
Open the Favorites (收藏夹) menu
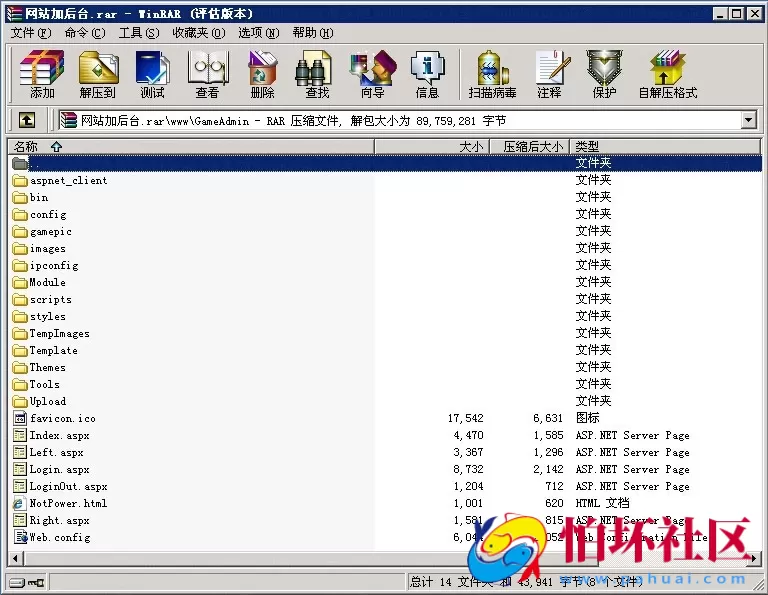coord(199,33)
